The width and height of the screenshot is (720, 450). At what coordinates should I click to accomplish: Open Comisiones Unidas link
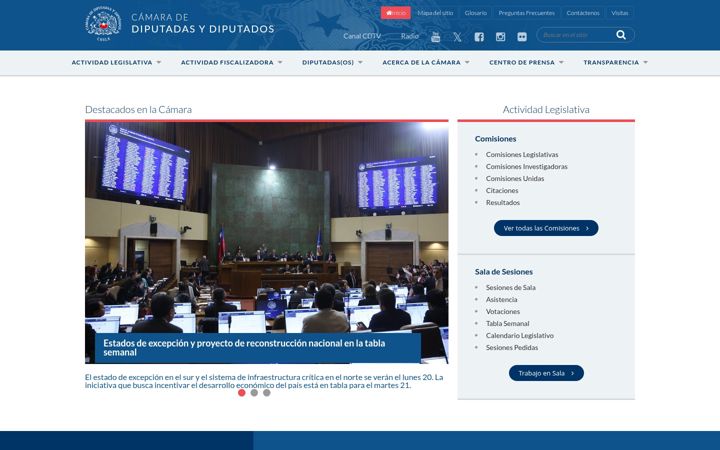(515, 179)
